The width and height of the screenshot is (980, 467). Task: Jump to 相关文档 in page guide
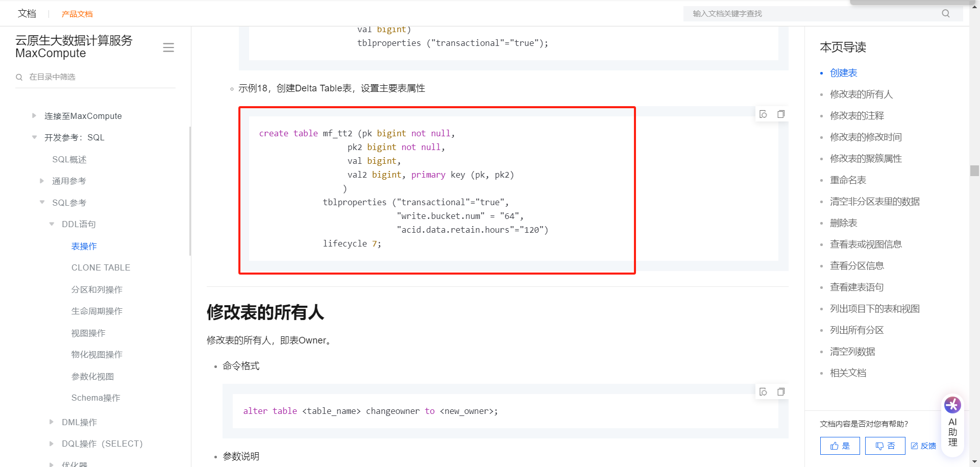click(848, 373)
